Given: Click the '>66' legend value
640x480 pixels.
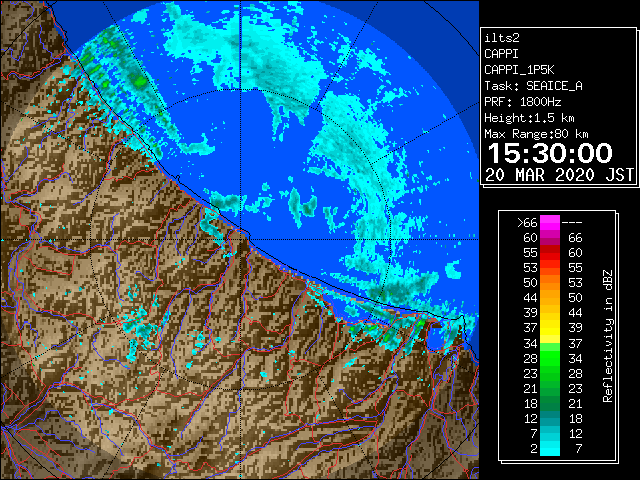Looking at the screenshot, I should click(x=527, y=223).
